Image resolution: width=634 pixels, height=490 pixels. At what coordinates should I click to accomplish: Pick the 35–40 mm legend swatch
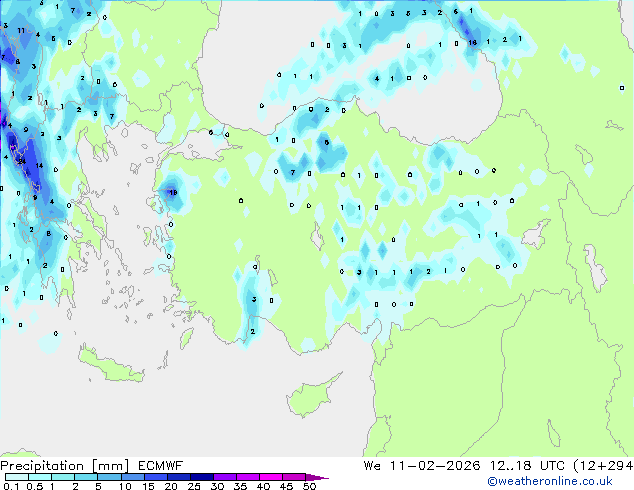[248, 477]
